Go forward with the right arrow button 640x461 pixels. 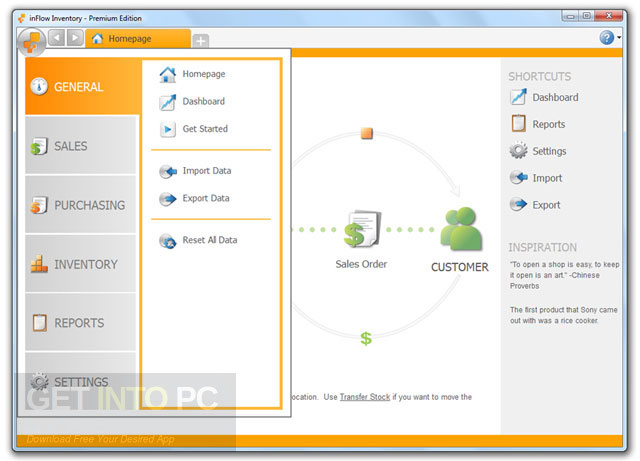75,38
